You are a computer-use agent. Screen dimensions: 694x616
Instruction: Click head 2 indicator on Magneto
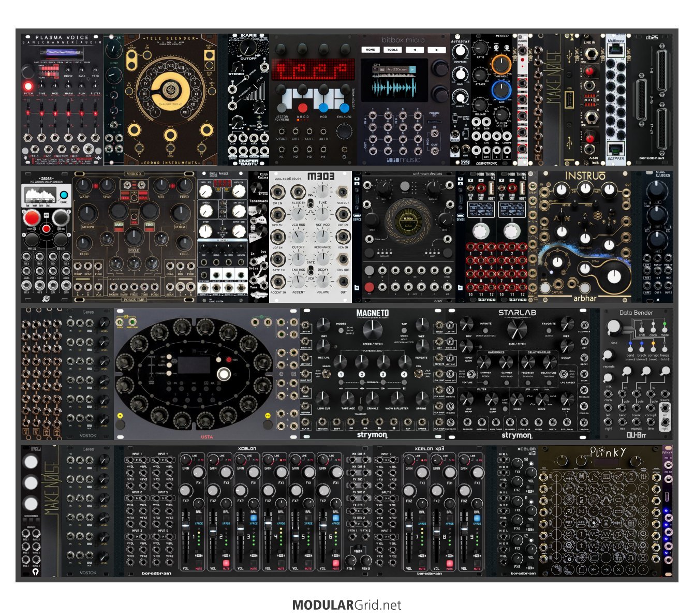(362, 374)
